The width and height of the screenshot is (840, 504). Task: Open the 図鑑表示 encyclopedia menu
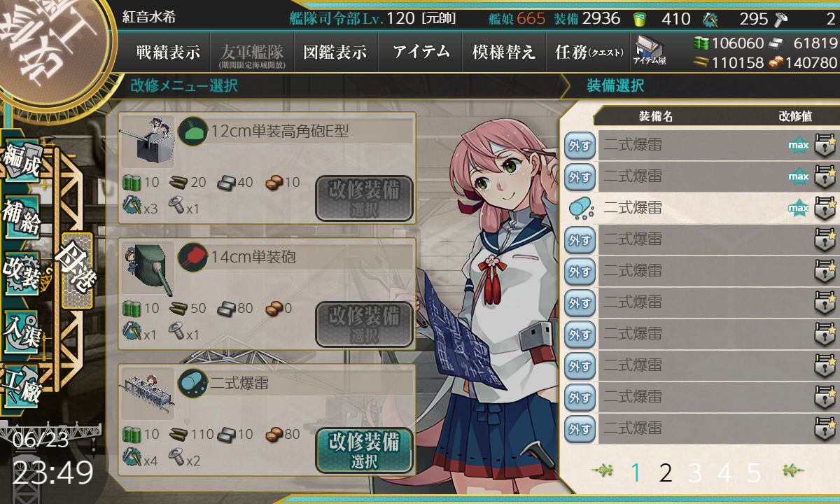coord(335,52)
